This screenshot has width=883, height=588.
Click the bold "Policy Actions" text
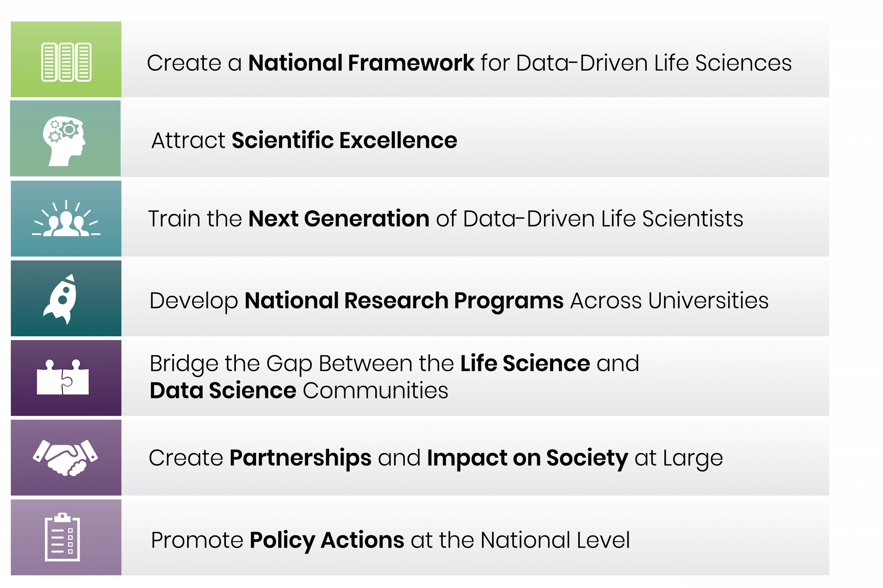click(327, 540)
